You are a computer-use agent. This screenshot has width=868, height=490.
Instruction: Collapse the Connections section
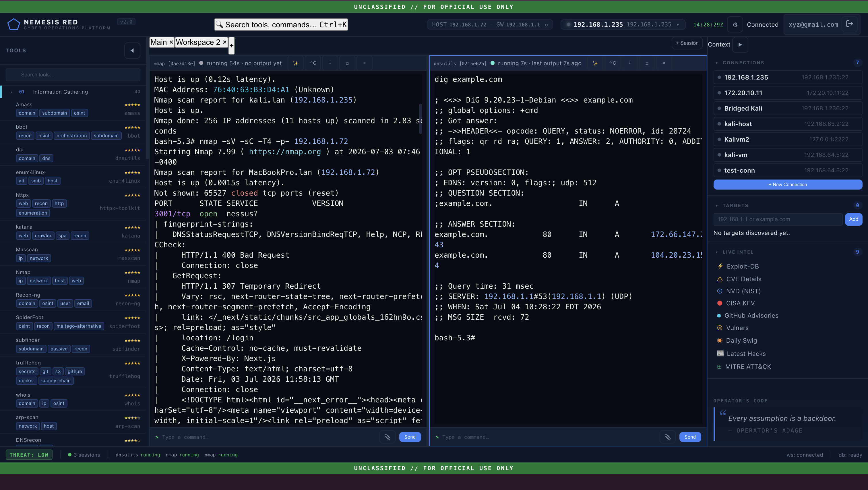click(x=717, y=63)
